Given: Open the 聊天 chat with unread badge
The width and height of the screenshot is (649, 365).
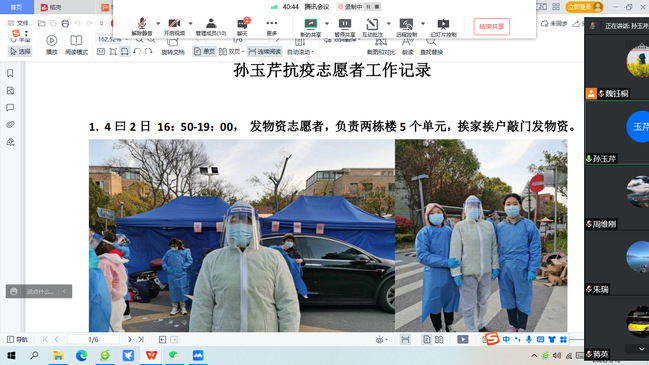Looking at the screenshot, I should coord(243,27).
